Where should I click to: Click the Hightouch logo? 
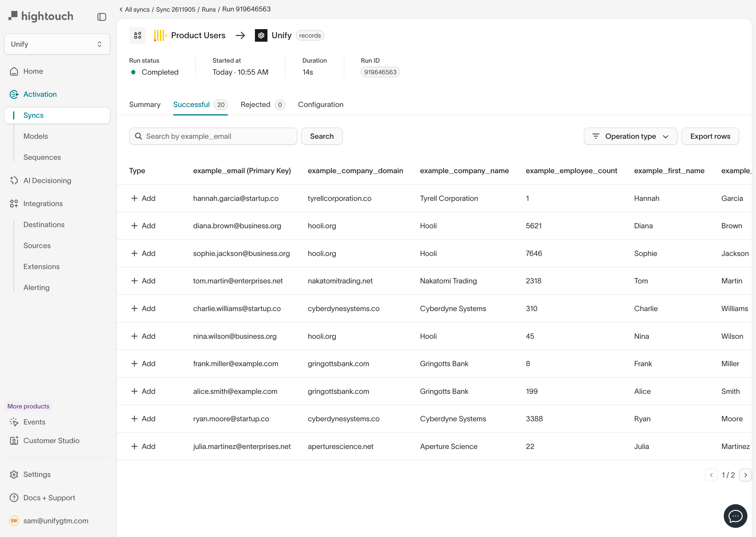click(x=41, y=16)
